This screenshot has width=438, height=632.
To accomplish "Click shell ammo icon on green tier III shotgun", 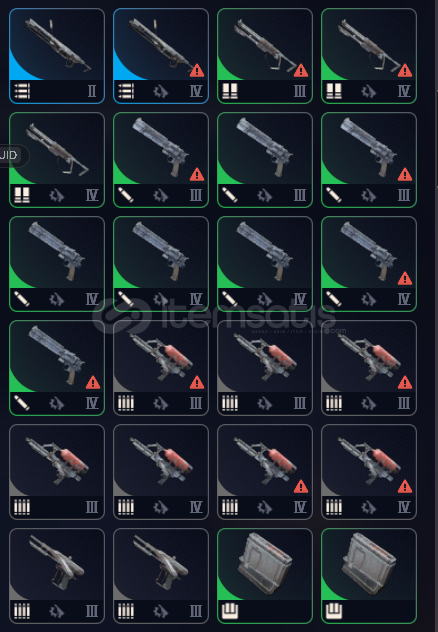I will tap(230, 91).
